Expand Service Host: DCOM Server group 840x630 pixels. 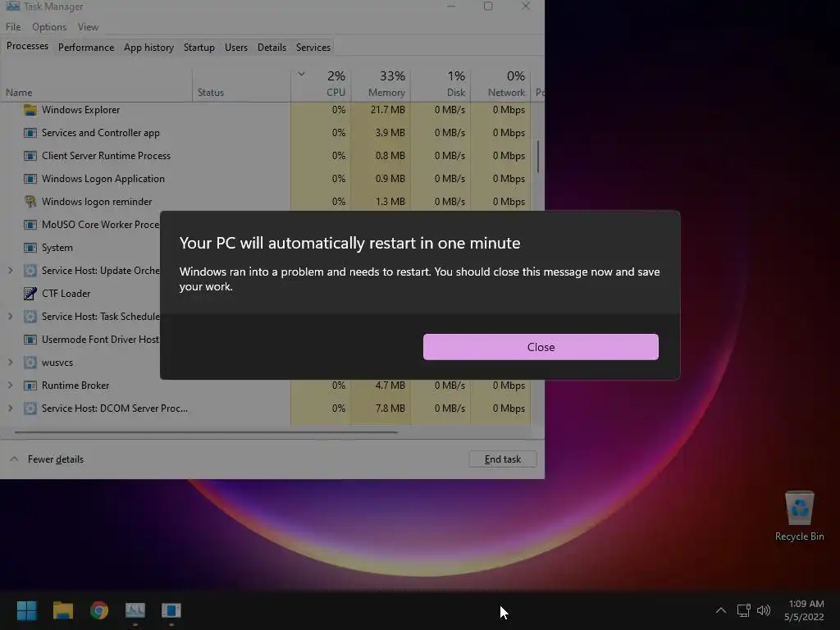click(10, 409)
